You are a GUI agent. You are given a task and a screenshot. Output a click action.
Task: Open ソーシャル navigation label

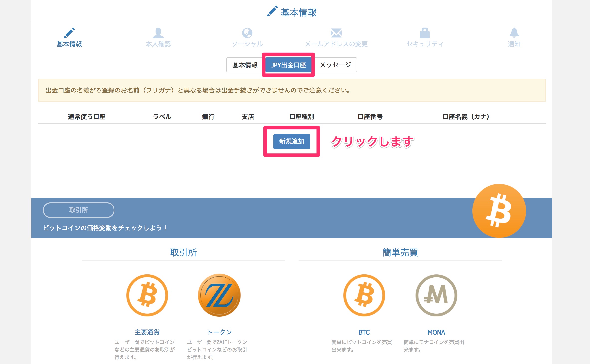pyautogui.click(x=247, y=44)
